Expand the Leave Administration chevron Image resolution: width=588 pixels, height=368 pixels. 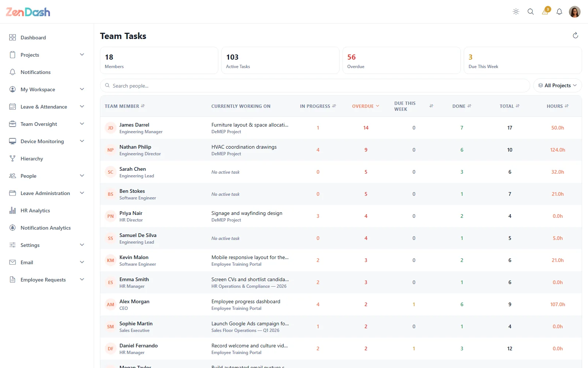pos(82,193)
